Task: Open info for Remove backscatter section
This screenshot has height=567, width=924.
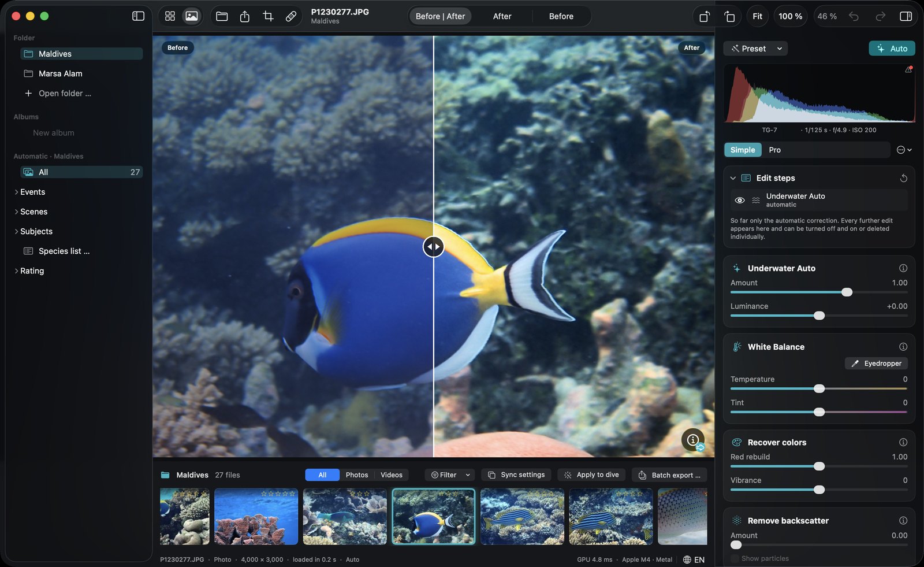Action: coord(903,520)
